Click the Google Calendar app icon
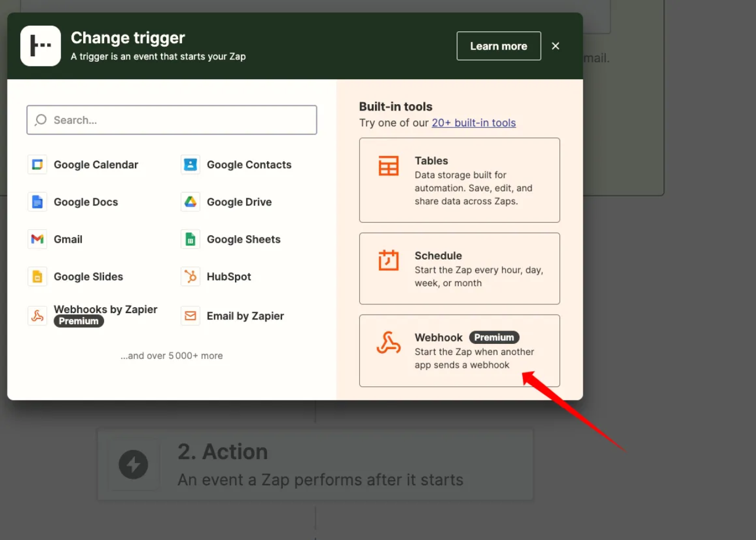The width and height of the screenshot is (756, 540). click(x=37, y=165)
